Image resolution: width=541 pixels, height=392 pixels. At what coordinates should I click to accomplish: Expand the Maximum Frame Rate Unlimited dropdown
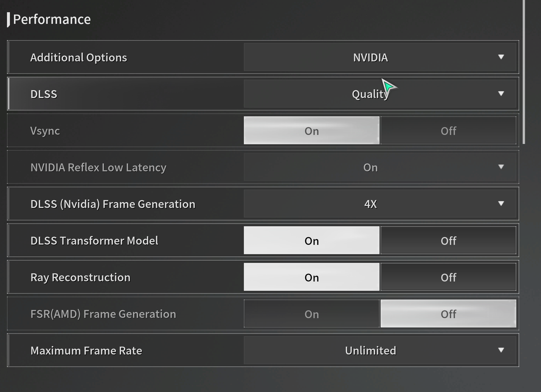click(x=380, y=350)
